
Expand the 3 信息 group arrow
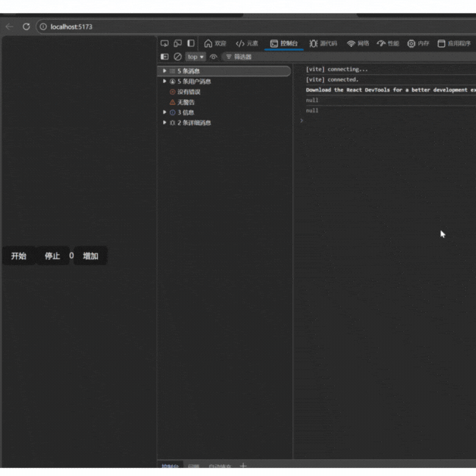[165, 112]
